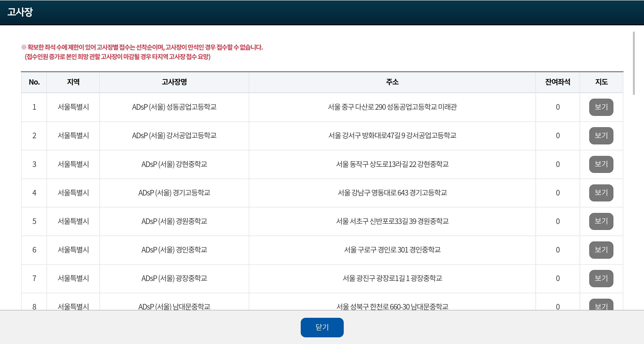Viewport: 644px width, 344px height.
Task: Open map for 성동공업고등학교 row
Action: coord(601,107)
